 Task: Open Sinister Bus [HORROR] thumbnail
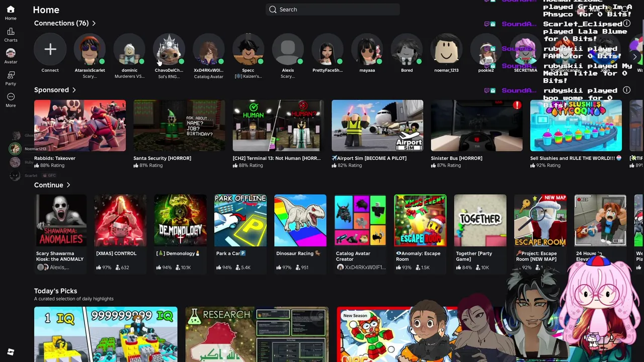476,125
